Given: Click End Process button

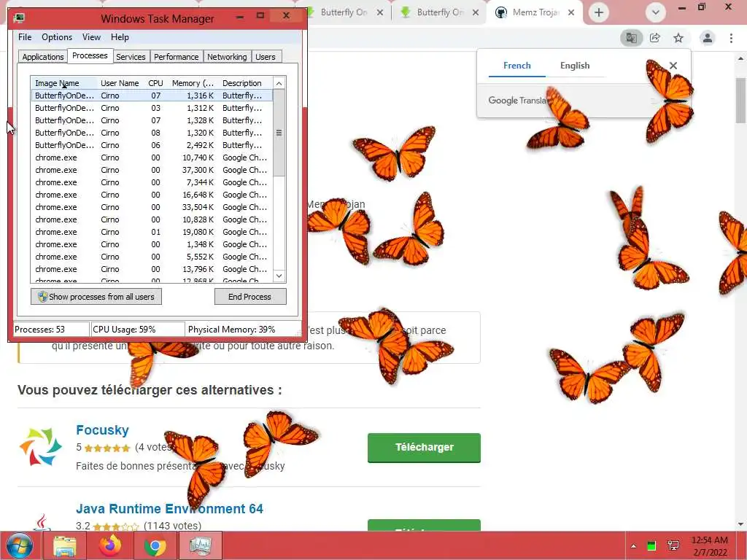Looking at the screenshot, I should point(250,297).
